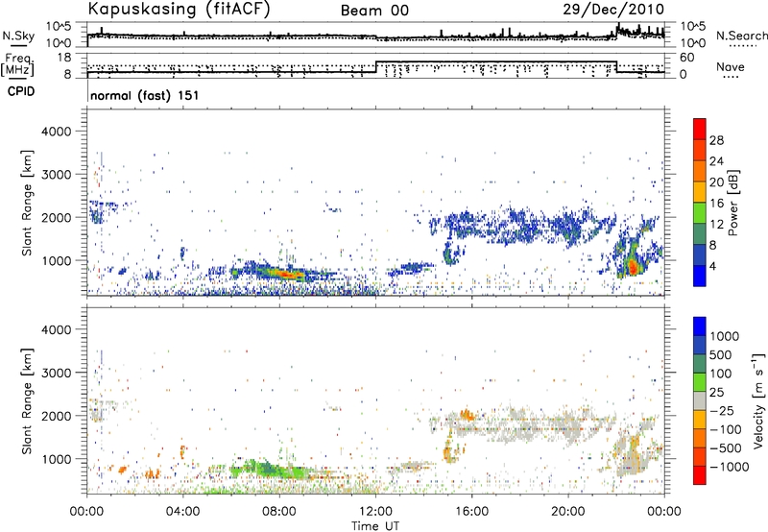Click "500" on the Velocity color bar

[721, 355]
